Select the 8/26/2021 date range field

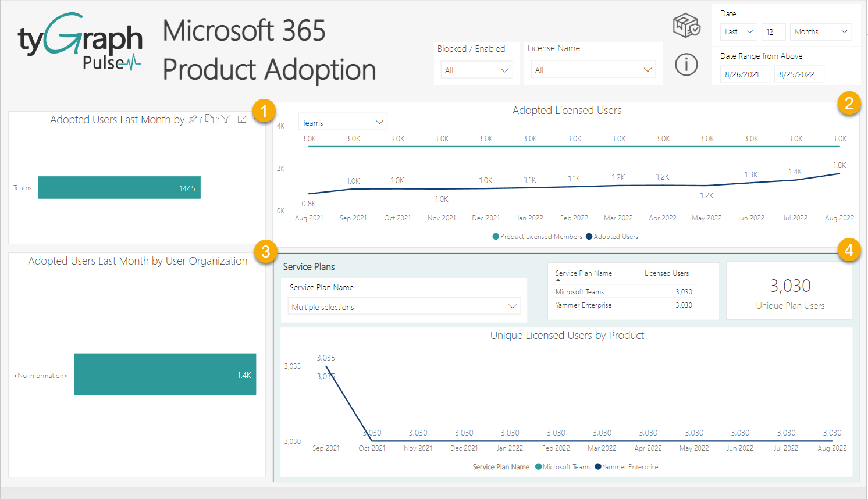(x=745, y=74)
